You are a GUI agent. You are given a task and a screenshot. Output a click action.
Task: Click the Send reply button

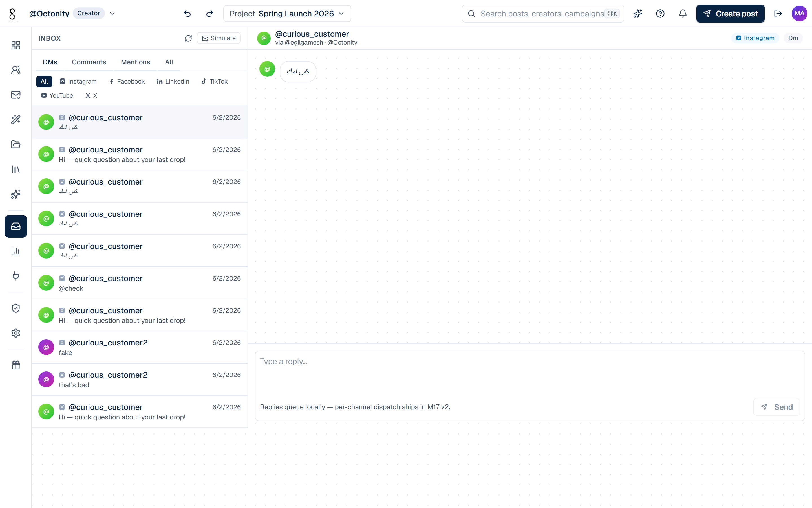(x=776, y=407)
